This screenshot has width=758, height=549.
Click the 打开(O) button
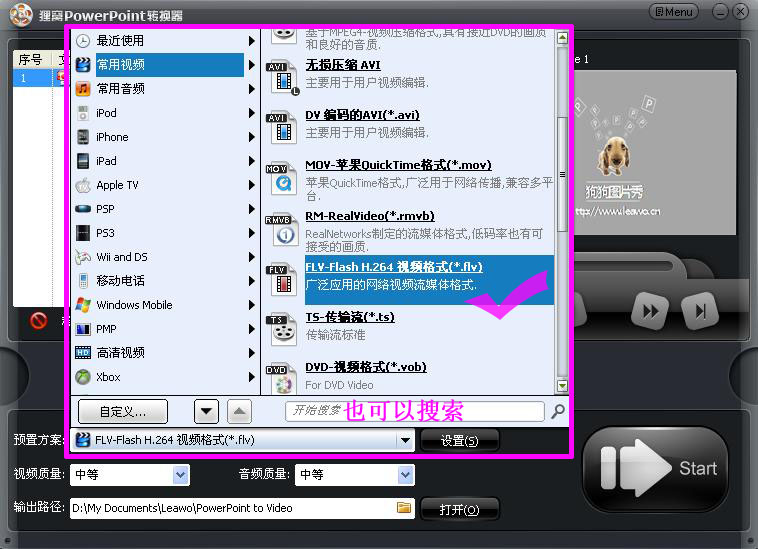tap(460, 509)
